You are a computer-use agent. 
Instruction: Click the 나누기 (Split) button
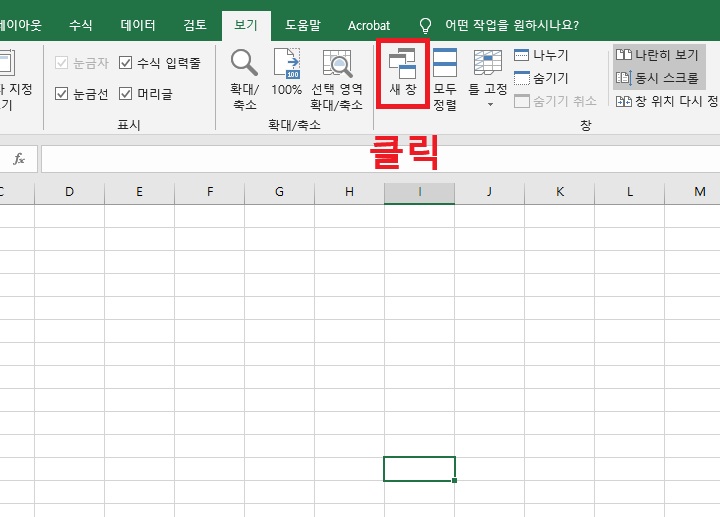pos(542,56)
